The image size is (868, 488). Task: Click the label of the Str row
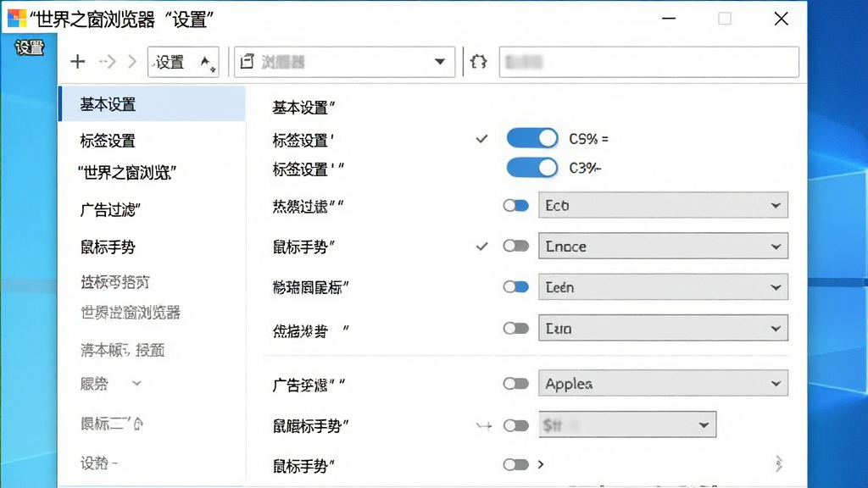[x=310, y=425]
